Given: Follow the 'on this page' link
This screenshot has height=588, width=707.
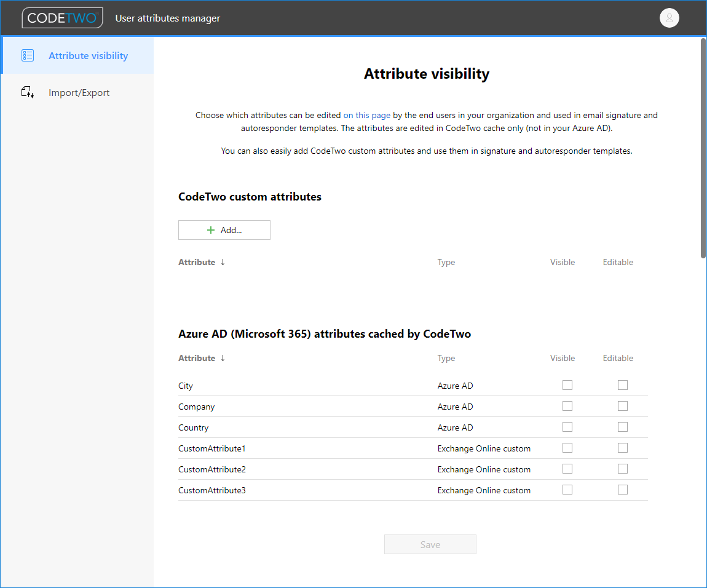Looking at the screenshot, I should (366, 115).
